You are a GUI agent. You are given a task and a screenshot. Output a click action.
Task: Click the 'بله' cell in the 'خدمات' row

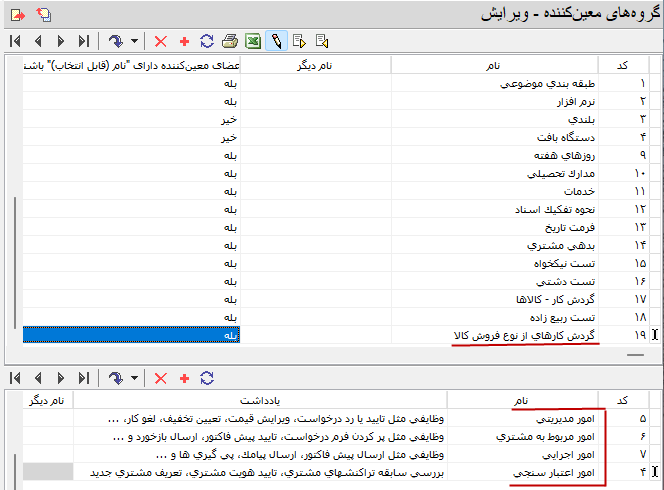230,190
